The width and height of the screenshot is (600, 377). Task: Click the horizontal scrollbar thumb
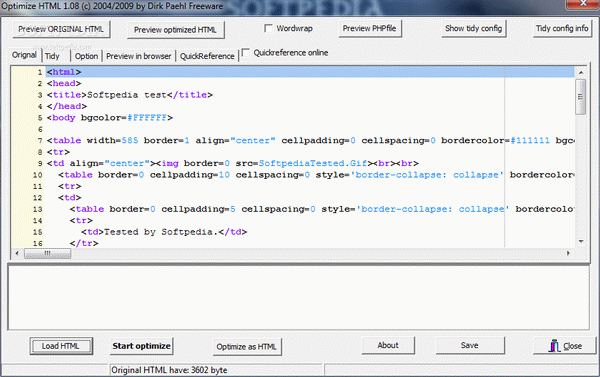click(47, 253)
